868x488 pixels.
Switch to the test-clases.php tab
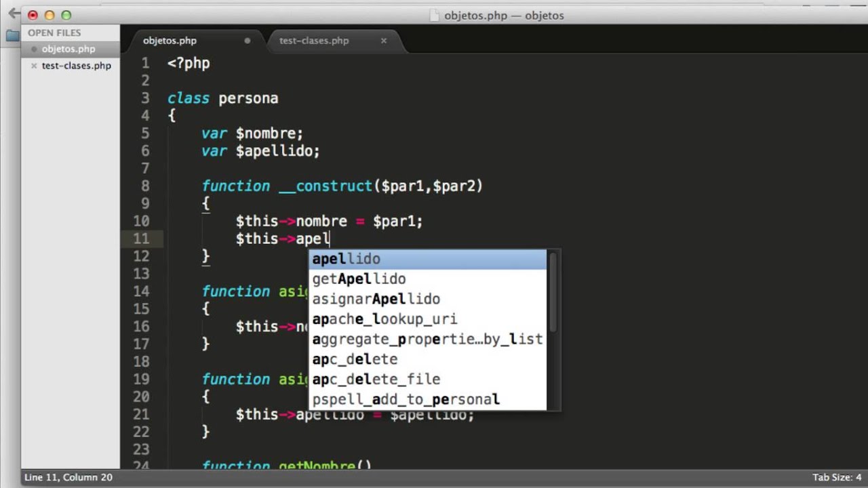tap(313, 41)
